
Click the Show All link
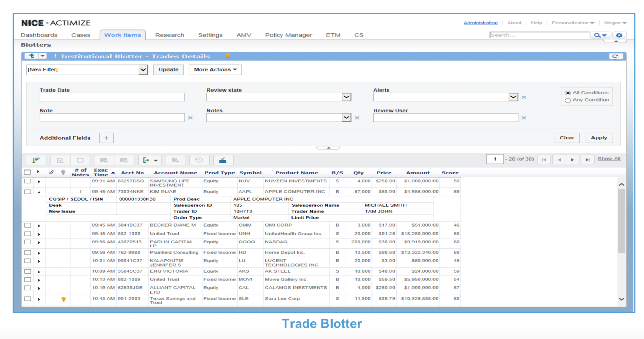point(609,159)
